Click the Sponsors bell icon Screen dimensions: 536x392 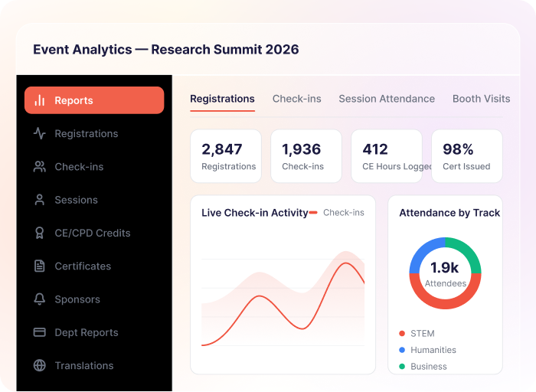click(x=40, y=299)
